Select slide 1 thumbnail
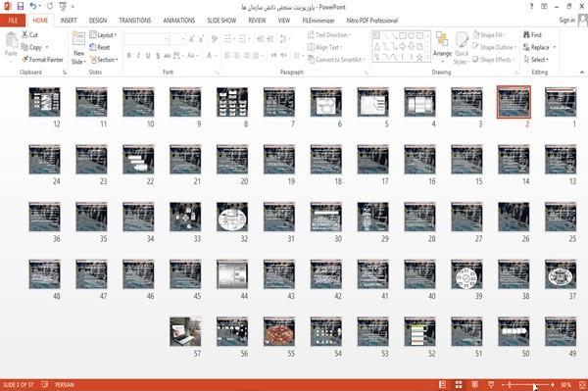588x391 pixels. [x=561, y=102]
